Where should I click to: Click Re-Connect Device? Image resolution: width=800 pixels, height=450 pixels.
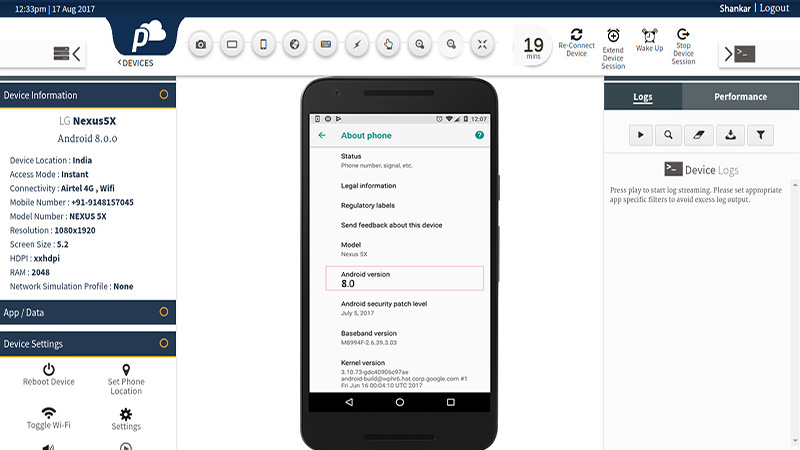(x=577, y=42)
